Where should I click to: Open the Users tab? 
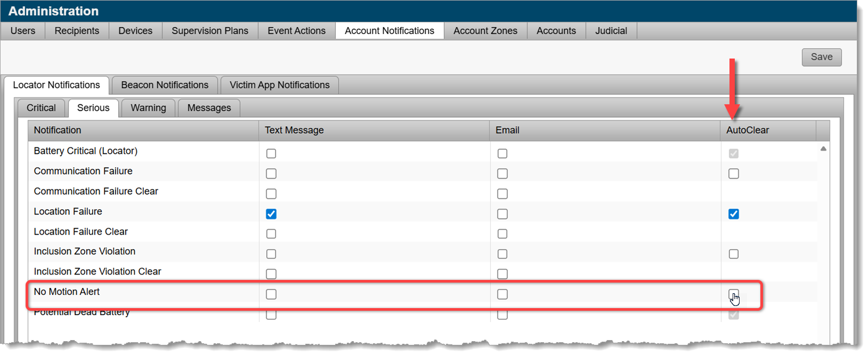23,31
